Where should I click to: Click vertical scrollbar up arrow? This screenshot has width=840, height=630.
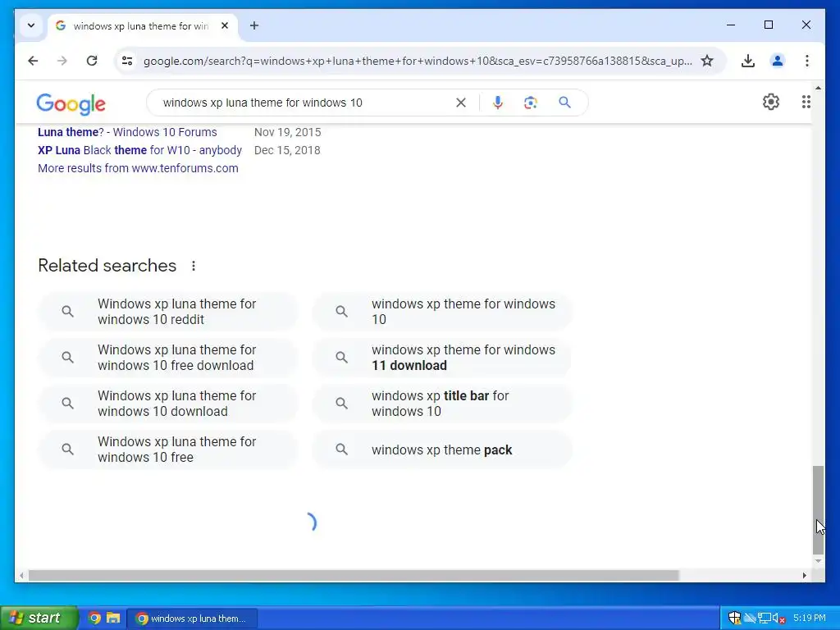tap(818, 87)
